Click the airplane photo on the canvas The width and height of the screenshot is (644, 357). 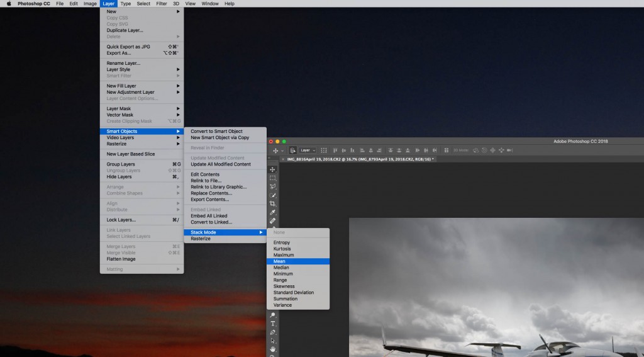[x=496, y=287]
